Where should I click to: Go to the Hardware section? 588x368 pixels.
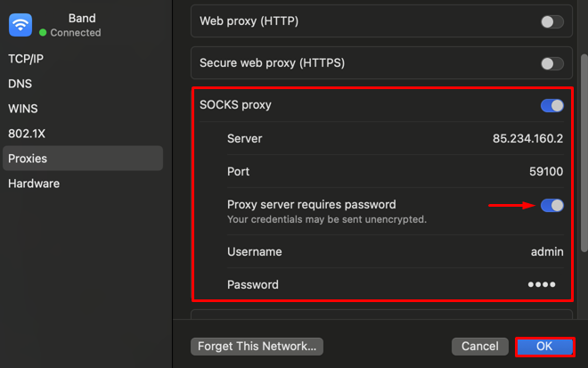(x=34, y=184)
